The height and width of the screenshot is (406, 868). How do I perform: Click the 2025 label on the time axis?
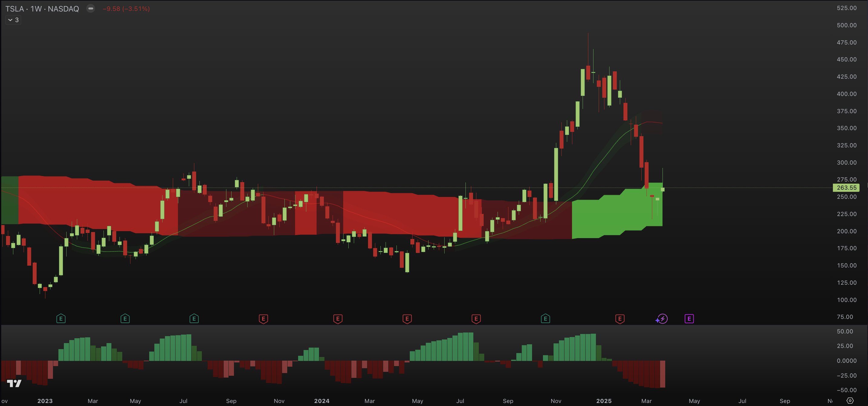603,401
